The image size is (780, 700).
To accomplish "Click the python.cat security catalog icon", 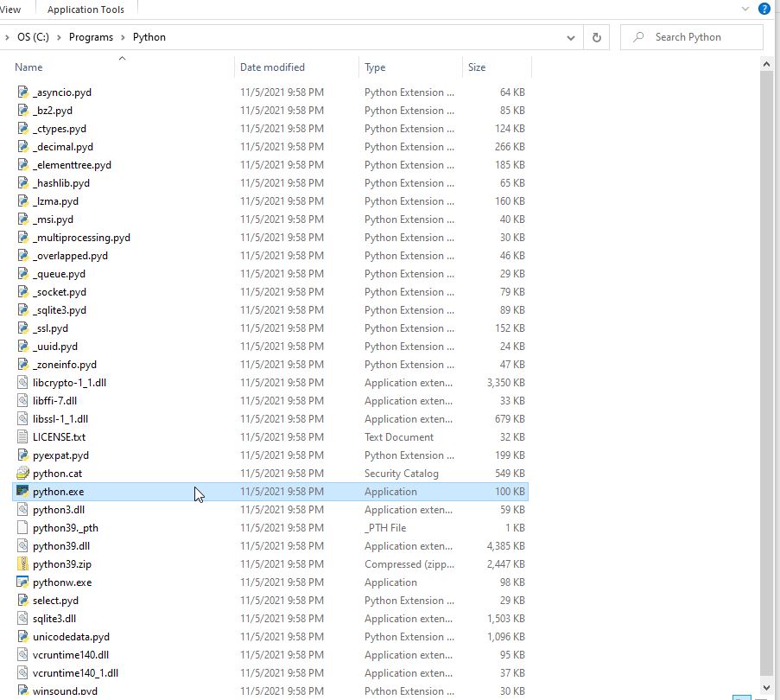I will (x=22, y=473).
